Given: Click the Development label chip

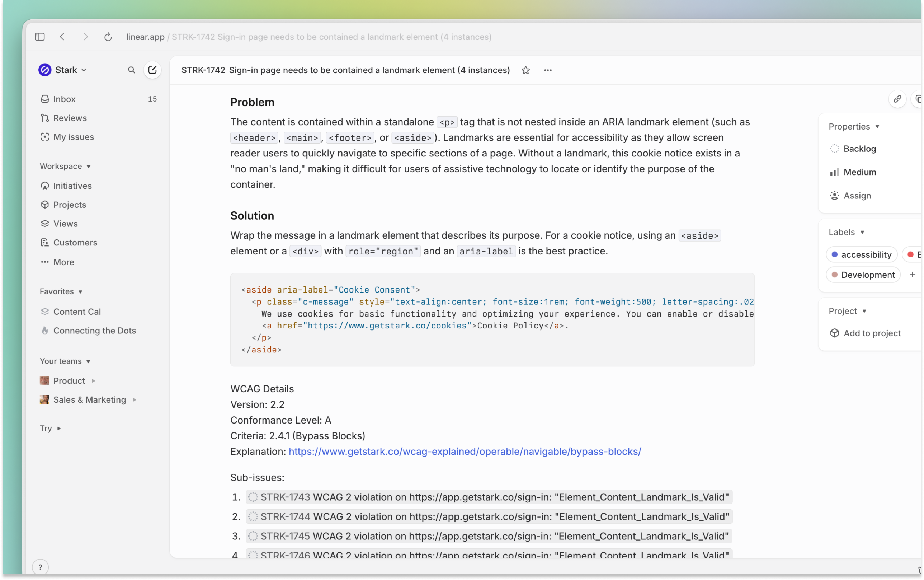Looking at the screenshot, I should click(x=863, y=275).
